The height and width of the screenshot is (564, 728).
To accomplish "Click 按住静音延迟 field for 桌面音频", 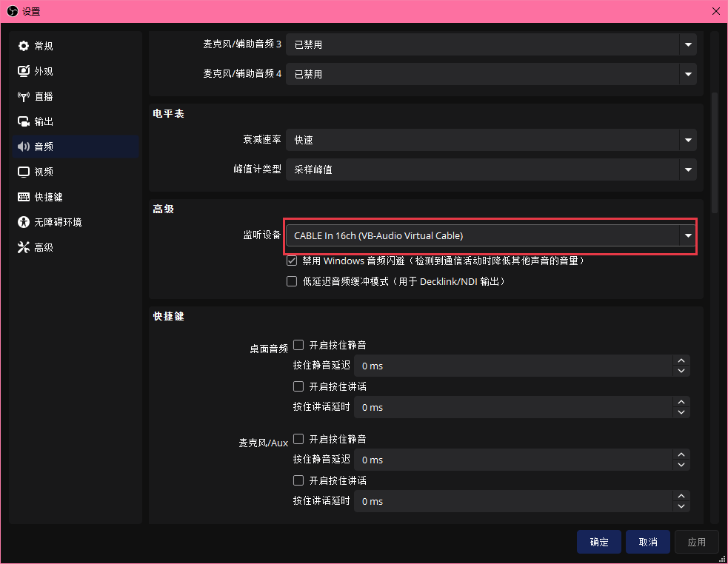I will click(x=512, y=366).
